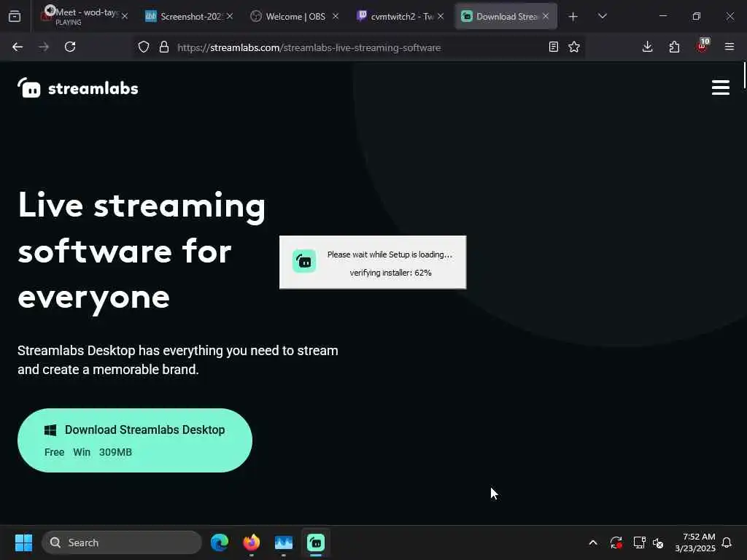Open the clock showing 7:52 AM

(x=695, y=542)
